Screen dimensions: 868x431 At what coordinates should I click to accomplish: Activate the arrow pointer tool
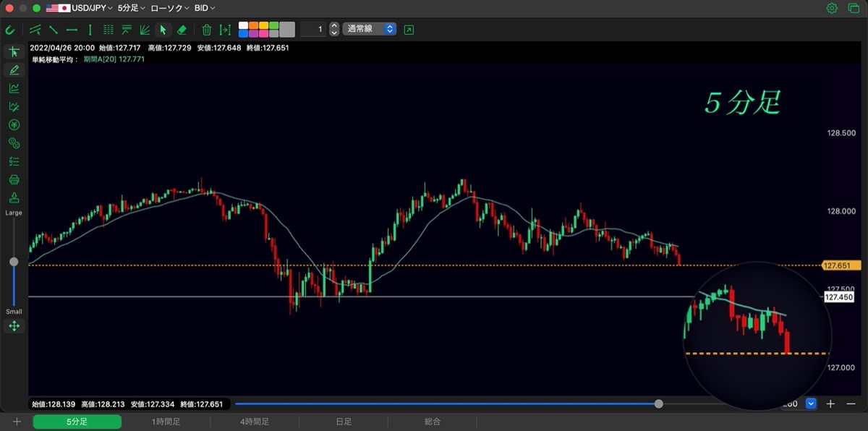(163, 30)
